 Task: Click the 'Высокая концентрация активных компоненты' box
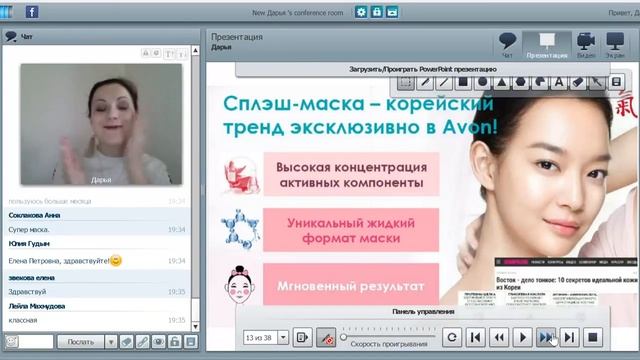pyautogui.click(x=351, y=174)
